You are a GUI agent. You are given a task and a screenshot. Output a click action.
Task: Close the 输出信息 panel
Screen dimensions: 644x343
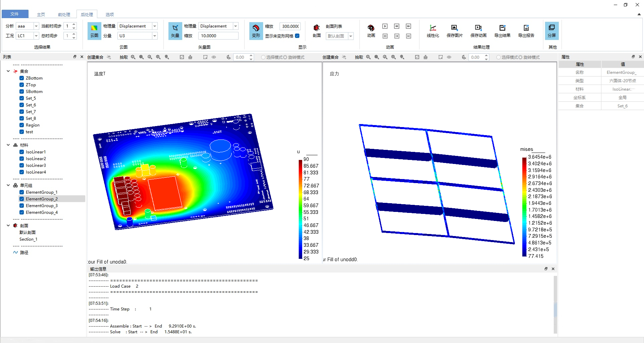click(553, 269)
